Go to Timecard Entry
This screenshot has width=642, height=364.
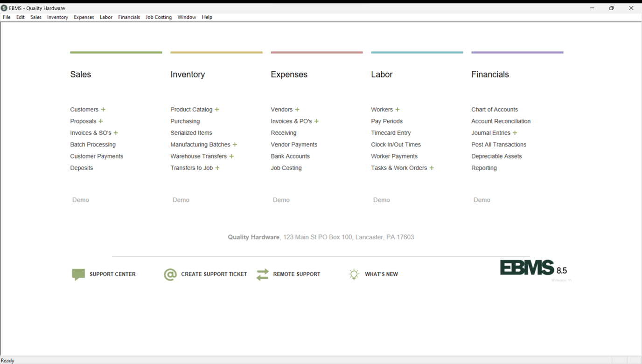click(392, 133)
